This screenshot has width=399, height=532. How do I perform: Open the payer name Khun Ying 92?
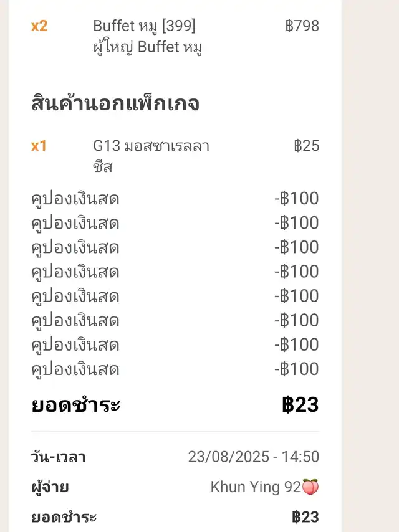[256, 487]
